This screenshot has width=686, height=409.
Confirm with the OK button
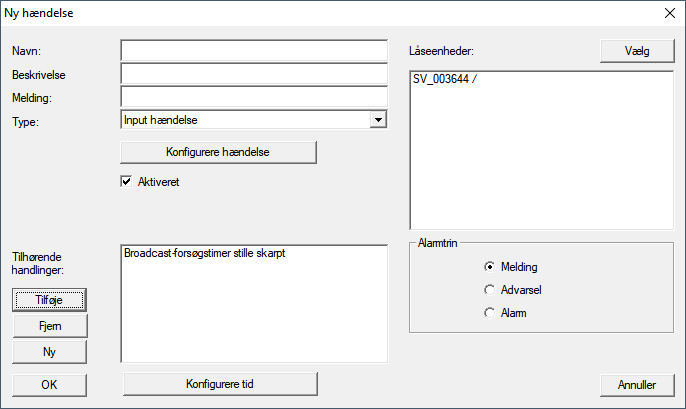point(50,384)
